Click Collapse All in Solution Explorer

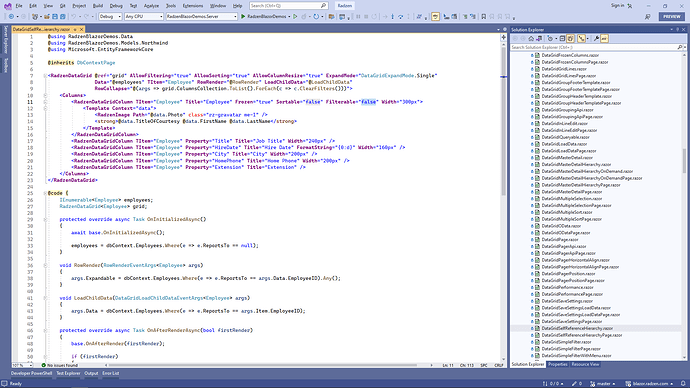[x=562, y=38]
